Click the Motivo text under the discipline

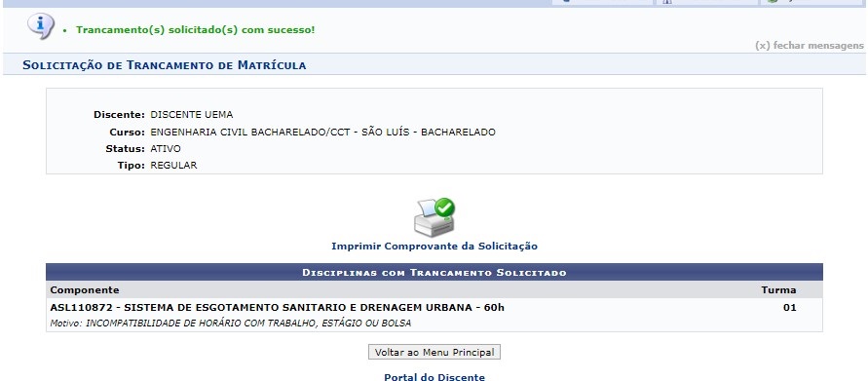click(x=231, y=324)
